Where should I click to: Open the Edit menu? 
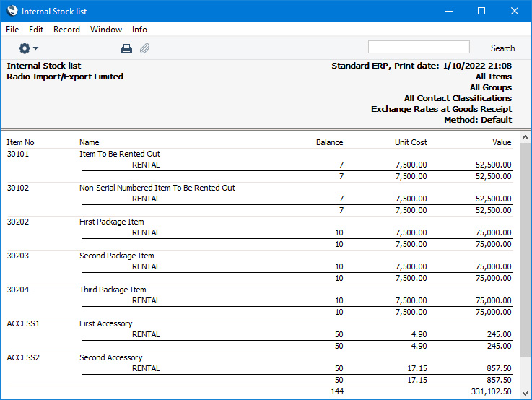click(x=36, y=30)
